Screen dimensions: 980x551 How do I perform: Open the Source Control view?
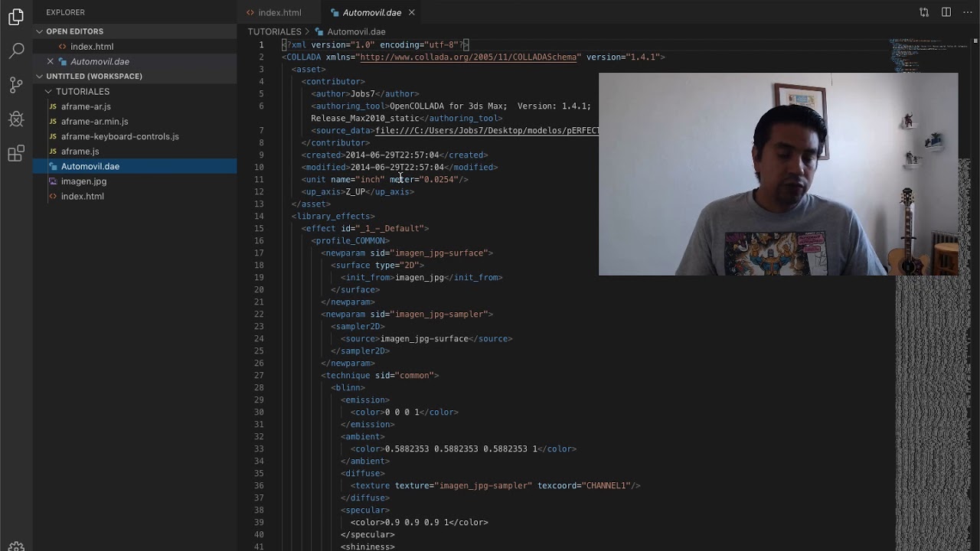[x=16, y=85]
